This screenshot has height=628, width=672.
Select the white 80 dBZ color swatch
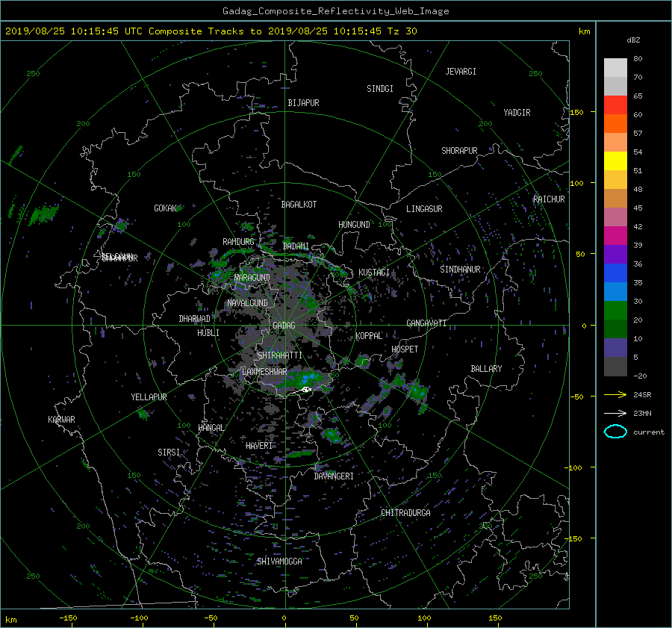click(x=615, y=67)
